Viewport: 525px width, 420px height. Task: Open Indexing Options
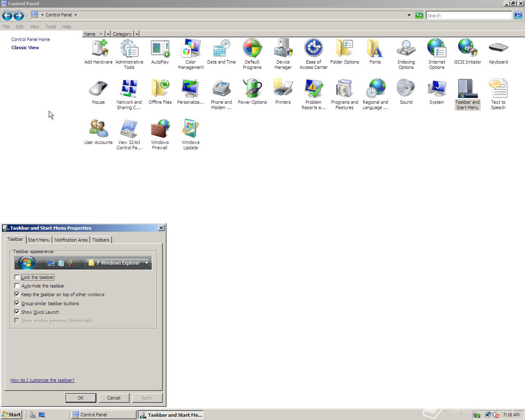coord(406,54)
